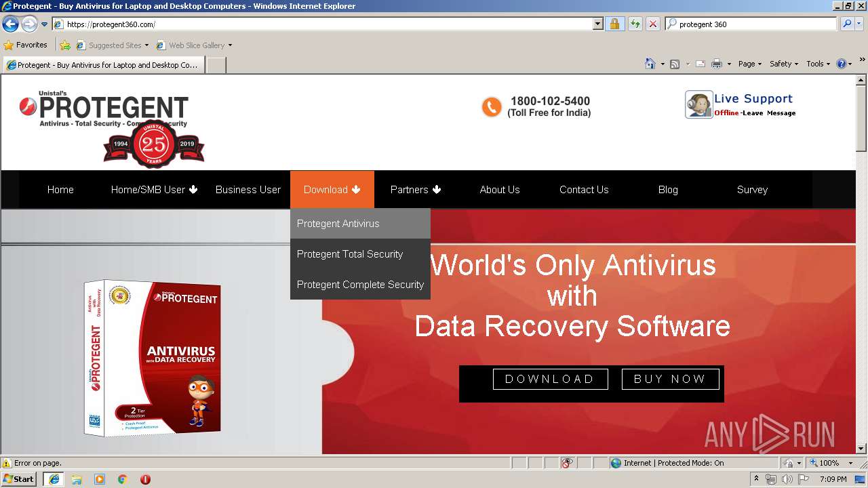Expand the Partners menu
This screenshot has height=488, width=868.
pyautogui.click(x=416, y=190)
